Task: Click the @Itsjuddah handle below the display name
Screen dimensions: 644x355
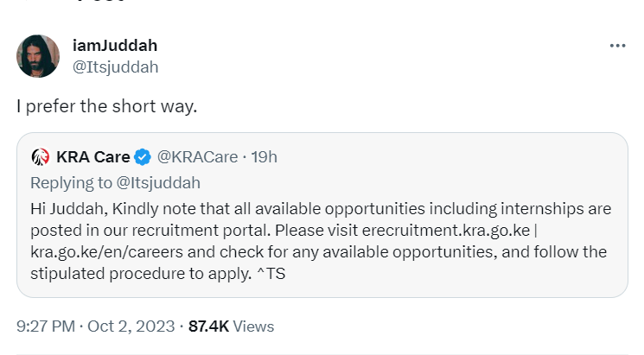Action: (116, 67)
